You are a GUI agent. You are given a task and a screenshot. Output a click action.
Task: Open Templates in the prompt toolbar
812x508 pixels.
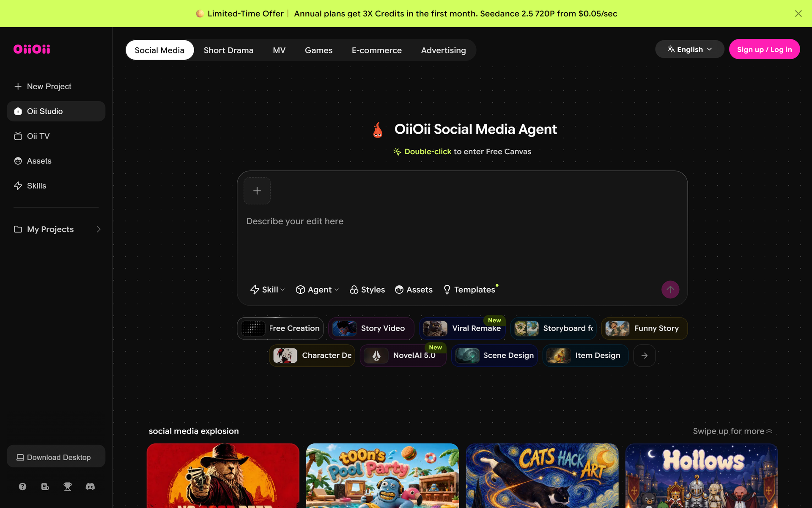[469, 290]
